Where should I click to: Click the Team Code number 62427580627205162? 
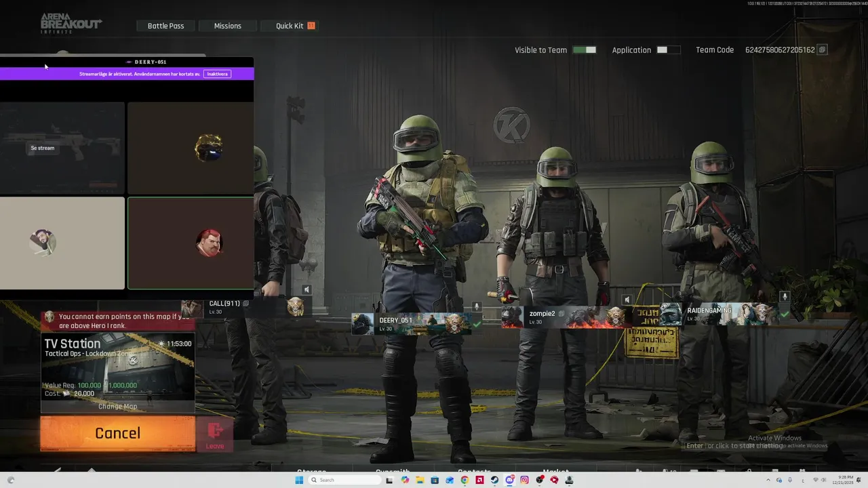(780, 50)
